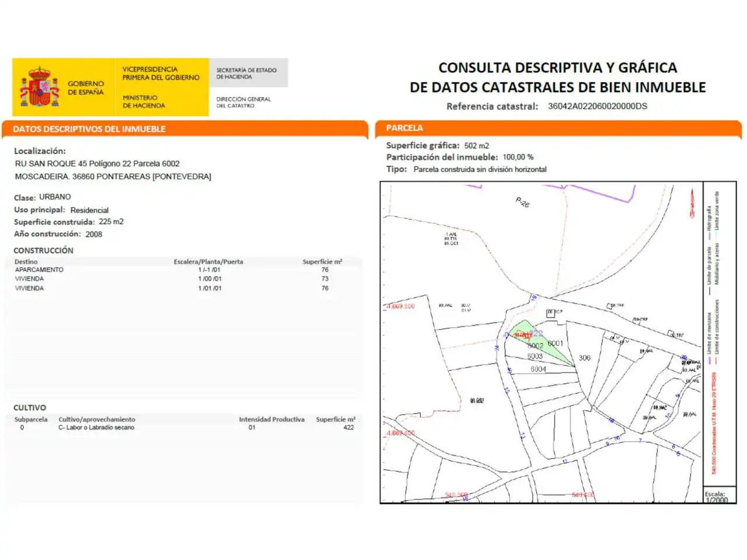Select 'MOSCADEIRA. 36860 PONTEAREAS [PONTEVEDRA]' line

pyautogui.click(x=113, y=176)
